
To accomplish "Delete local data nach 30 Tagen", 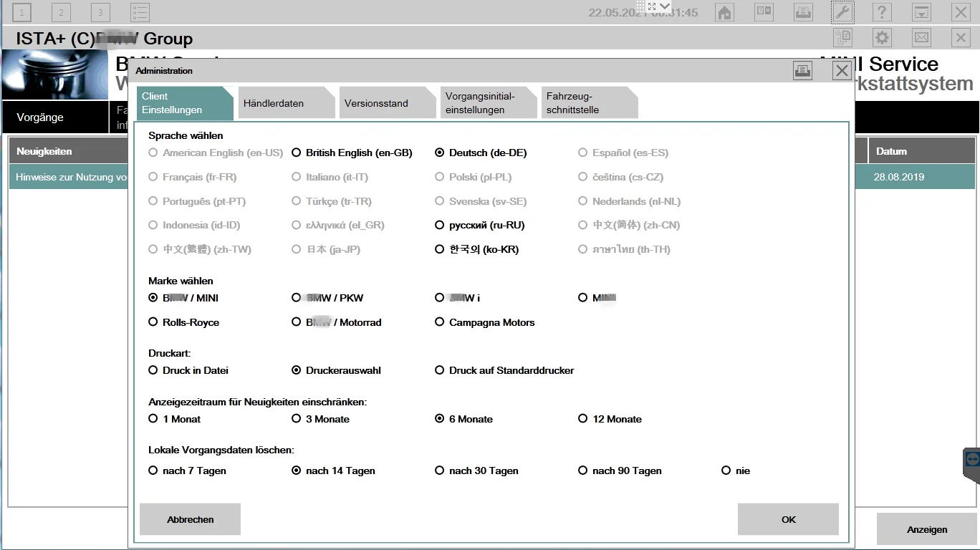I will (x=476, y=471).
